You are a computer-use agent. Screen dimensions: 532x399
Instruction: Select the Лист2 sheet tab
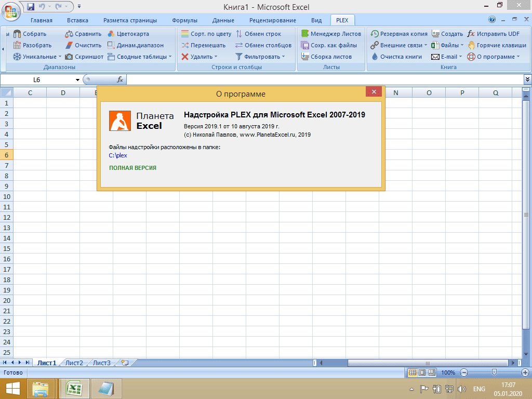coord(74,363)
